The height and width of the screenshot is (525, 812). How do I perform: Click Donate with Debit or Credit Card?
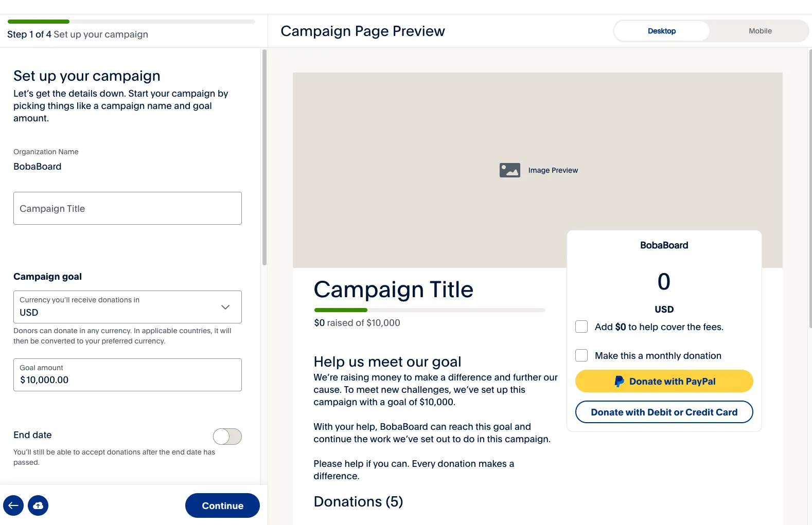click(x=664, y=412)
